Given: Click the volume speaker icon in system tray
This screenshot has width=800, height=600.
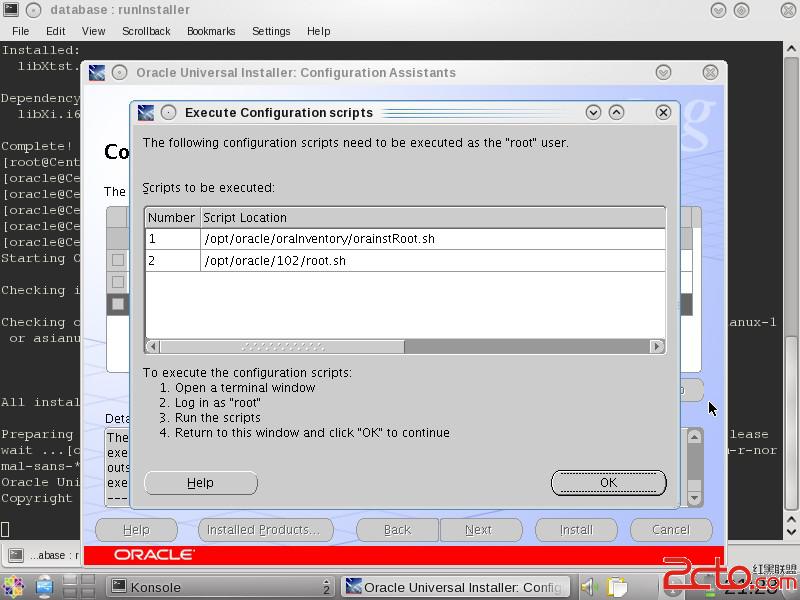Looking at the screenshot, I should pos(589,587).
